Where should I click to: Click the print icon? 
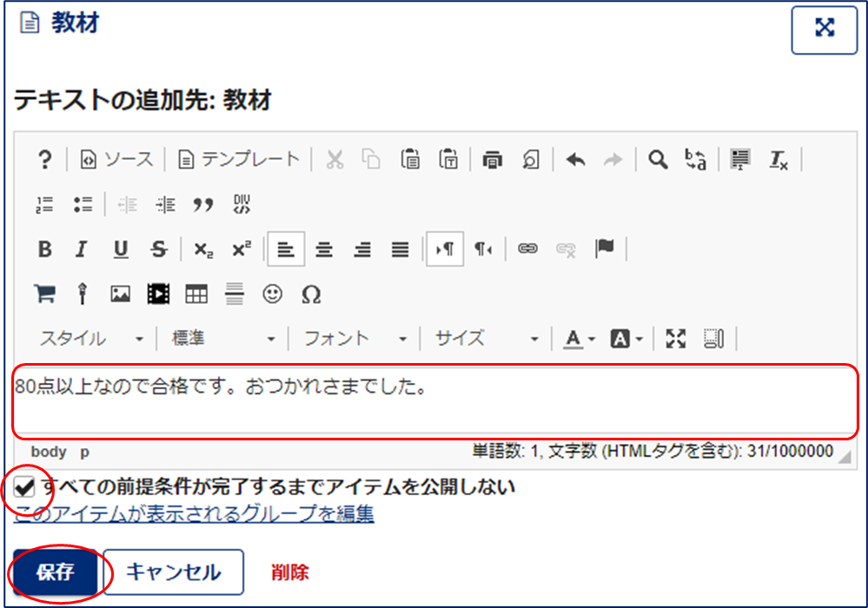coord(492,160)
